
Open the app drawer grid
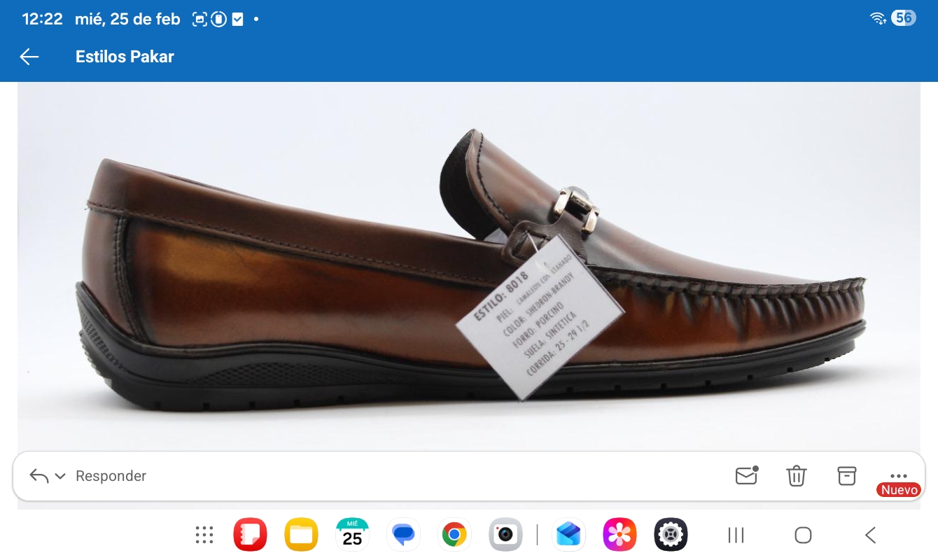204,535
